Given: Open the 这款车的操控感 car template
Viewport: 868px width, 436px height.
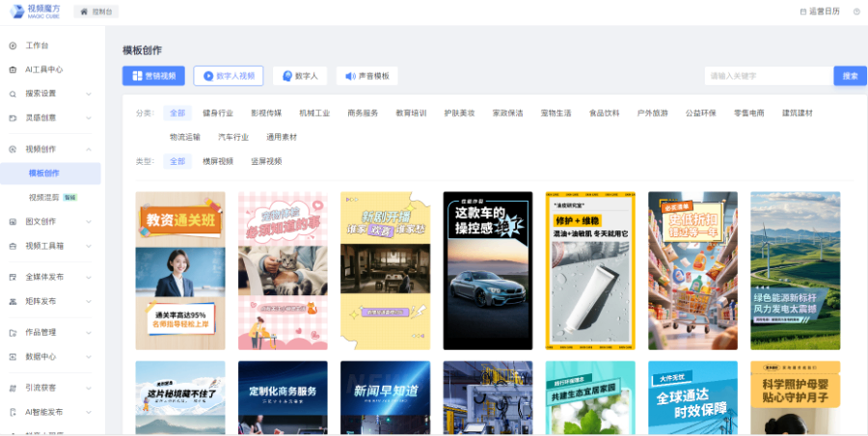Looking at the screenshot, I should point(488,271).
